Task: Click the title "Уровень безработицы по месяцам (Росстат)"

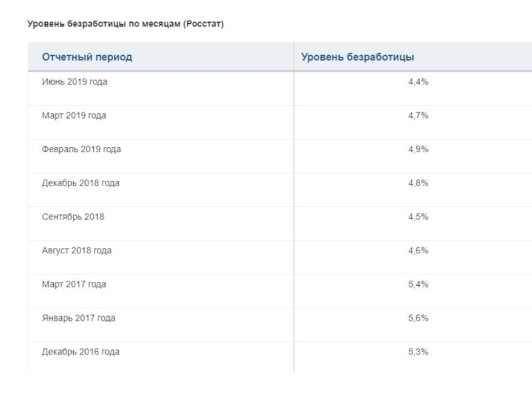Action: pyautogui.click(x=126, y=25)
